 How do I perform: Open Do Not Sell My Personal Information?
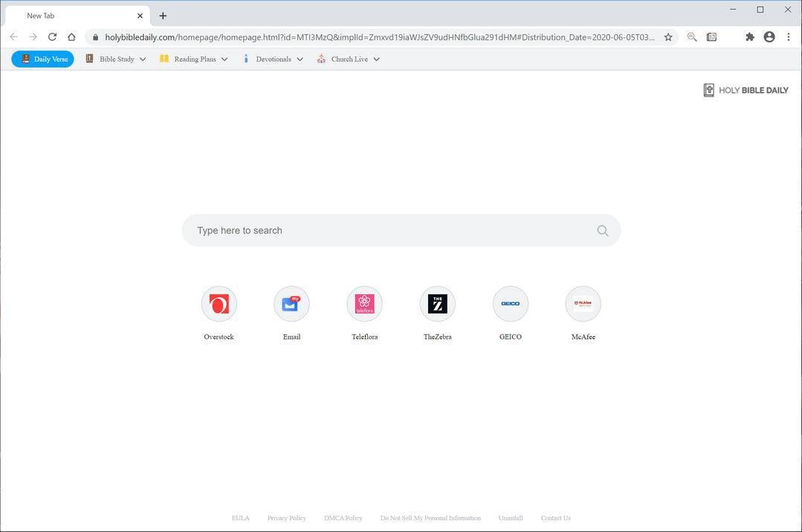click(430, 518)
